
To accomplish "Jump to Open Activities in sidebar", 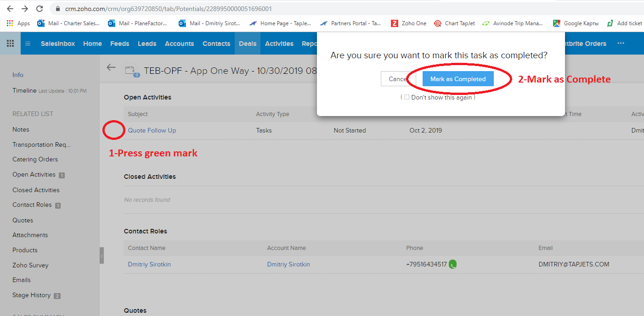I will coord(34,174).
